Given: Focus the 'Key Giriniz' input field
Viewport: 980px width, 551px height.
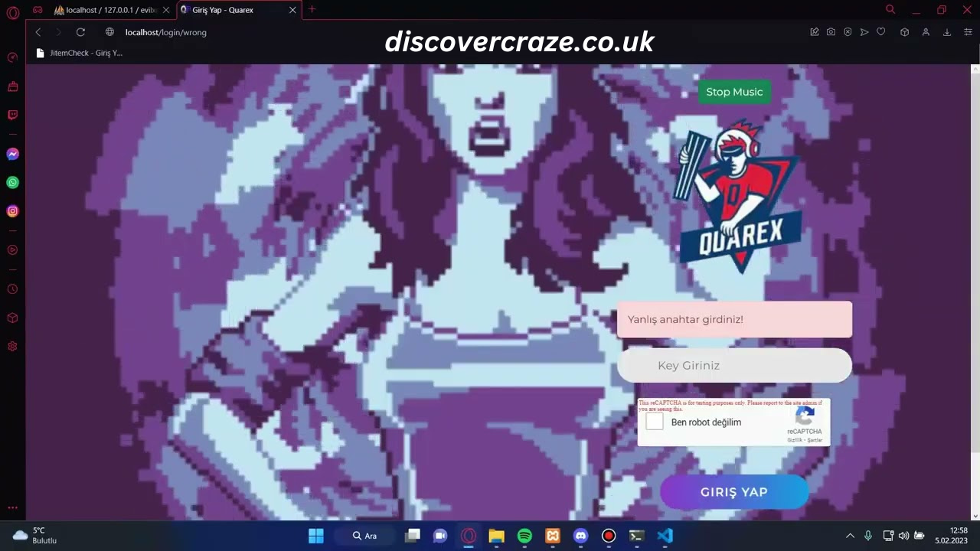Looking at the screenshot, I should (734, 366).
